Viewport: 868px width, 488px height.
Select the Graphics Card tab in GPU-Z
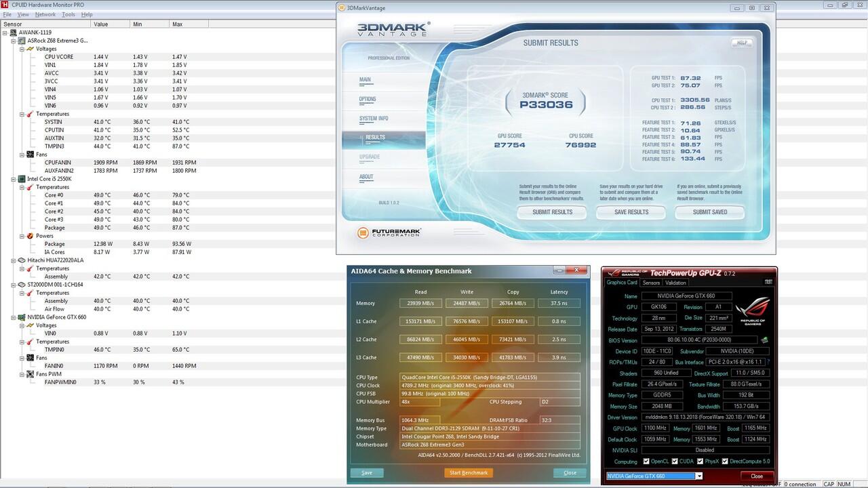coord(622,283)
